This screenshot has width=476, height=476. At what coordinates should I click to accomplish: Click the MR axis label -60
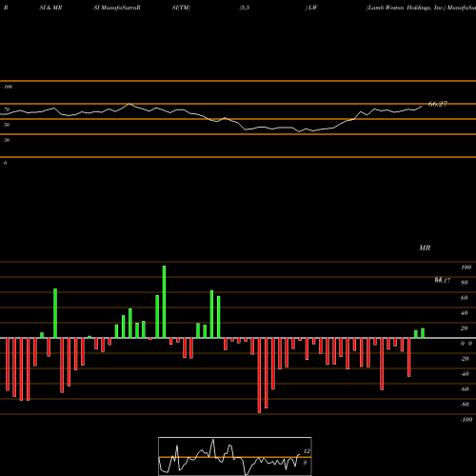coord(465,389)
